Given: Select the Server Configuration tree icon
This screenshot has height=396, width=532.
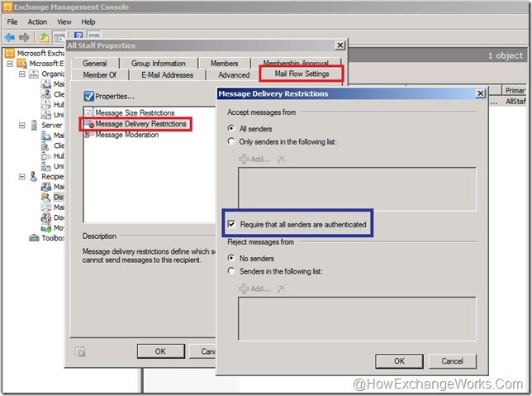Looking at the screenshot, I should point(34,125).
